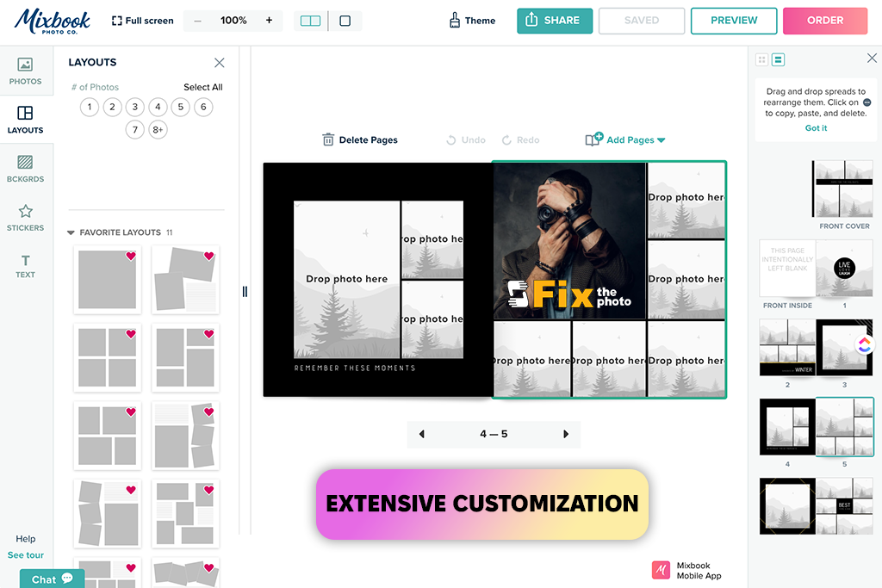Close the Layouts panel
This screenshot has width=882, height=588.
(x=220, y=62)
